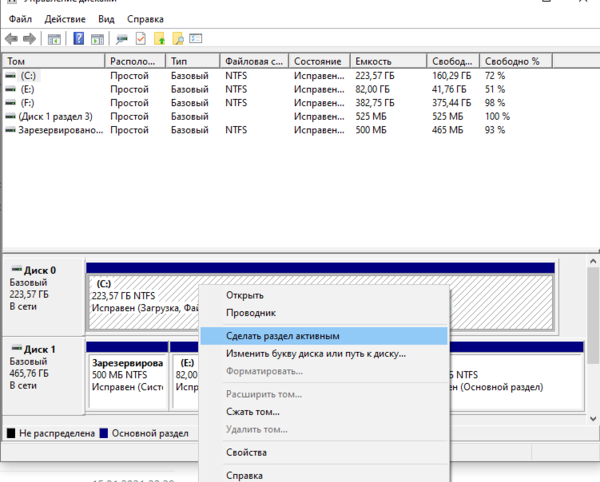Click the folder with green arrow icon

tap(160, 39)
